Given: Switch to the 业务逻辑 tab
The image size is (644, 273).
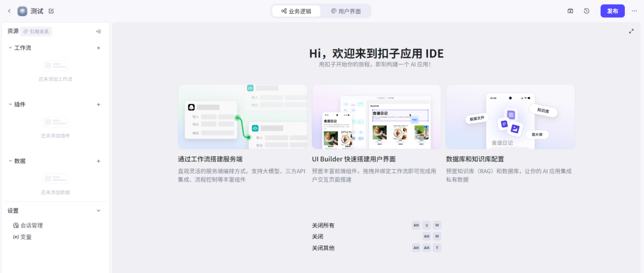Looking at the screenshot, I should [296, 11].
